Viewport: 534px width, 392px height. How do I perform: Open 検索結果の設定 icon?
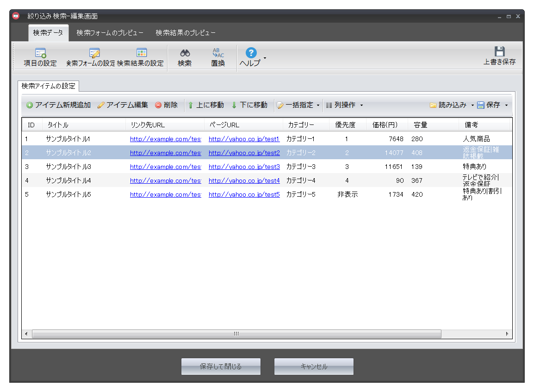coord(141,53)
